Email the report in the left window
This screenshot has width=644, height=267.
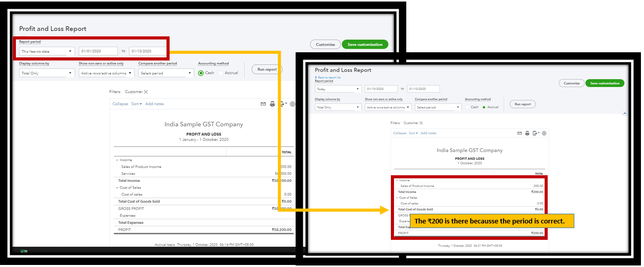click(x=263, y=104)
